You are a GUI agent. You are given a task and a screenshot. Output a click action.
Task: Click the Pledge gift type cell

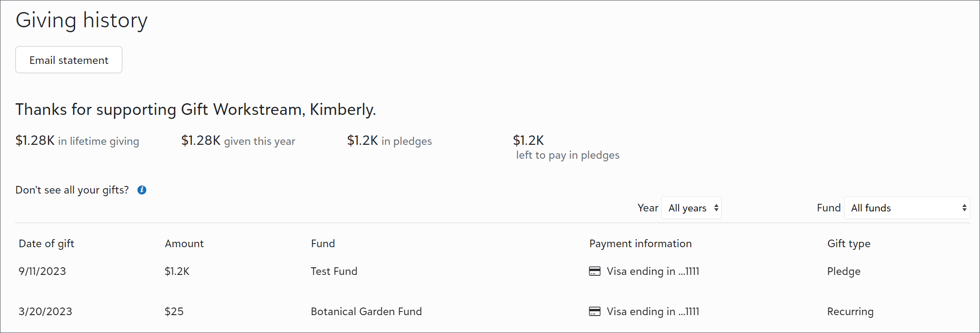click(844, 271)
